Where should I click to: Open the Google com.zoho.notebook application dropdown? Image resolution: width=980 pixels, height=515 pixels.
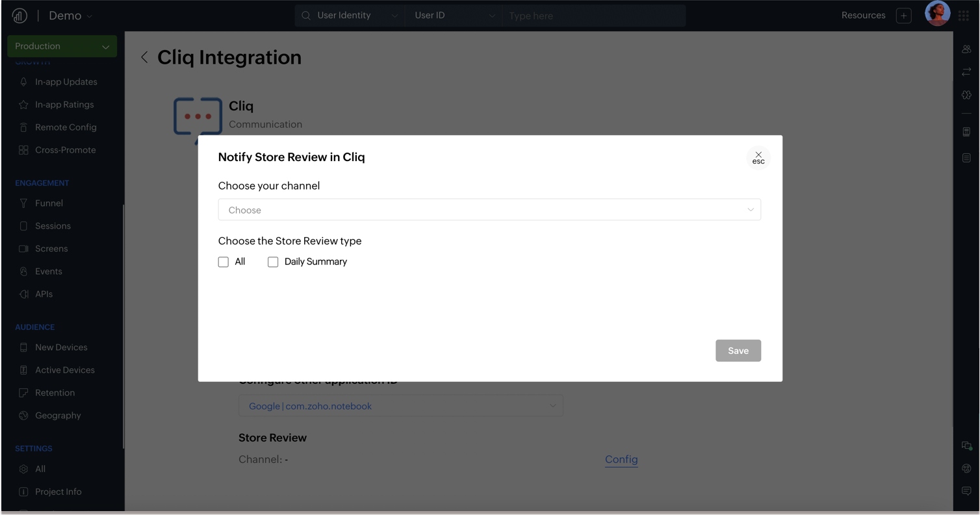[400, 406]
